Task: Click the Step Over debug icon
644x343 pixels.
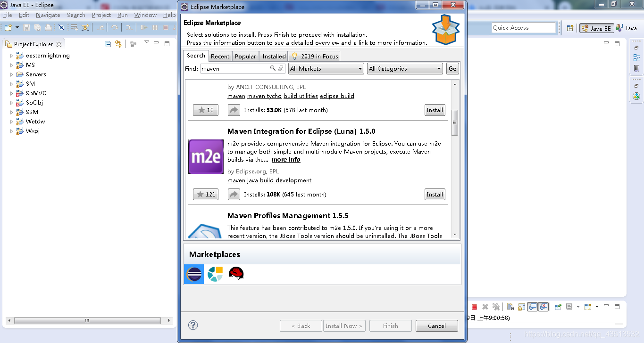Action: (x=115, y=28)
